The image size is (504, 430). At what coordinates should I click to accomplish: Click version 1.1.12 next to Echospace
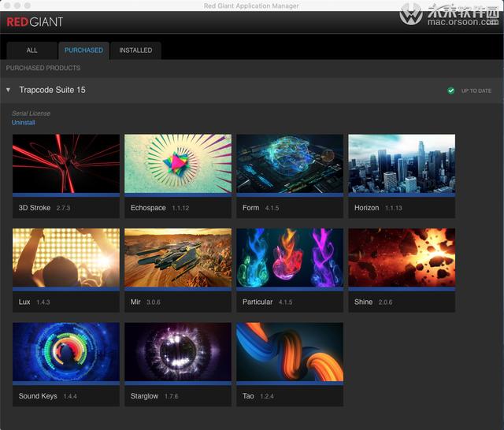click(x=180, y=208)
